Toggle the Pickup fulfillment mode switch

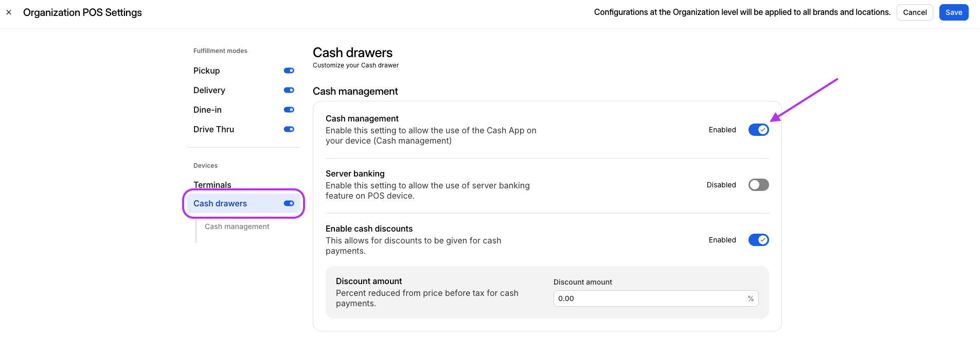click(289, 71)
